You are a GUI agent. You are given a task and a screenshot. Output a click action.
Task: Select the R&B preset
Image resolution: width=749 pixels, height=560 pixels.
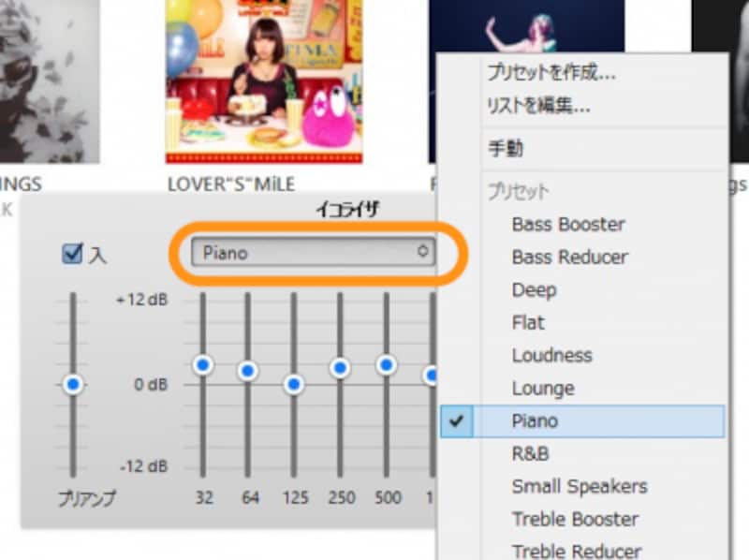click(531, 453)
